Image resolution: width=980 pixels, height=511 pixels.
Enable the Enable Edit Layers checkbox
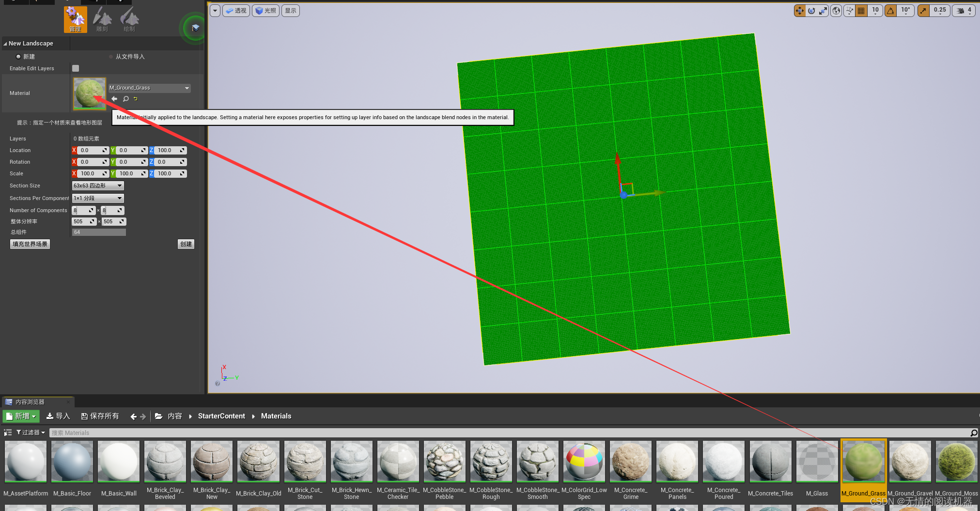click(x=76, y=68)
